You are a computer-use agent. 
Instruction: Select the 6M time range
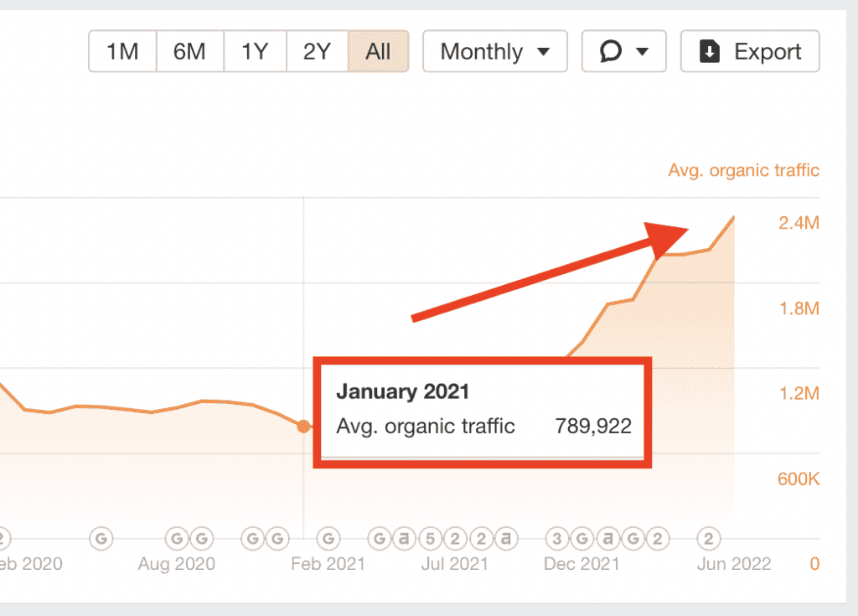pos(189,52)
